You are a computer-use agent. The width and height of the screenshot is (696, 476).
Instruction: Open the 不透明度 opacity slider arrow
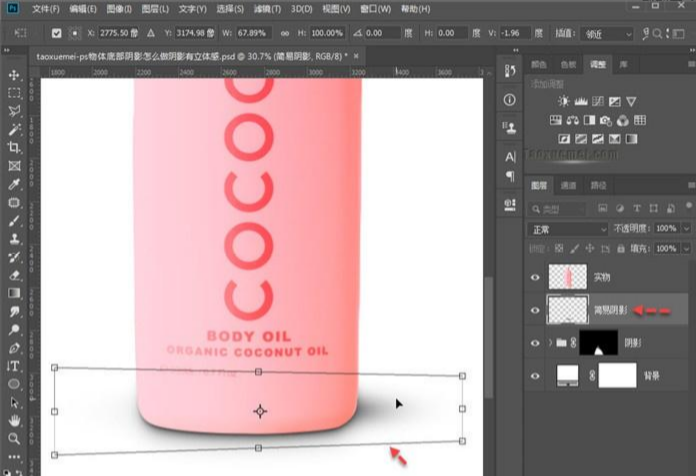[x=687, y=228]
